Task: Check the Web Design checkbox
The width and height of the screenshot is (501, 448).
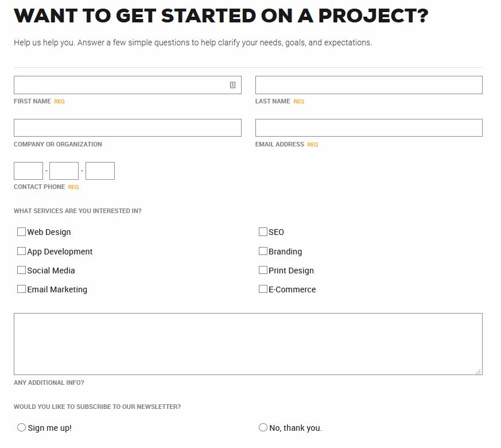Action: (x=22, y=232)
